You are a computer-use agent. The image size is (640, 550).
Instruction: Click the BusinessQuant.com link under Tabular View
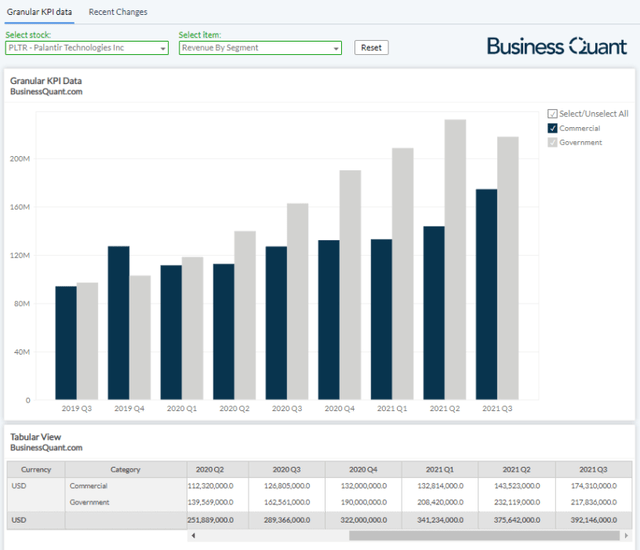(x=45, y=448)
